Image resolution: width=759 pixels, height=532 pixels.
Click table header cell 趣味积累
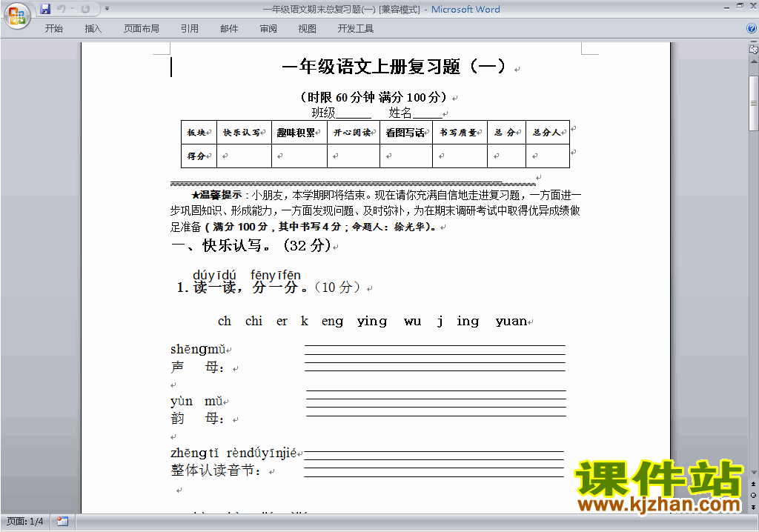[299, 132]
